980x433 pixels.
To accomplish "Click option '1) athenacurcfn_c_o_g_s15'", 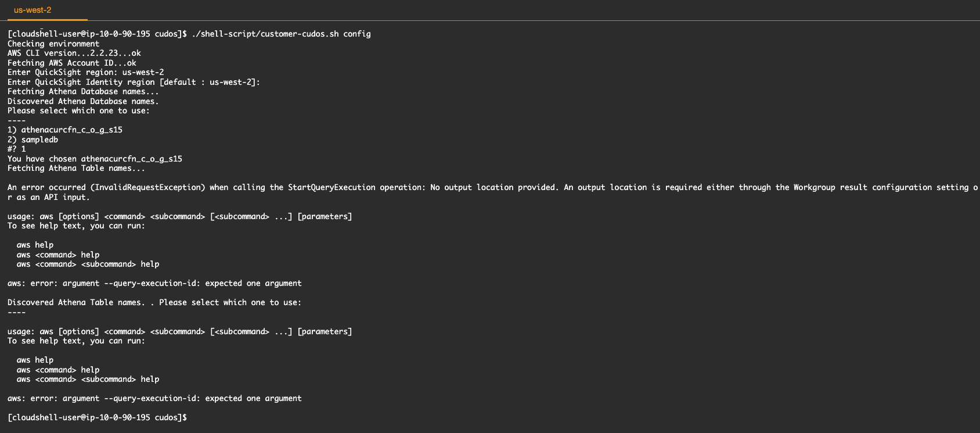I will (x=65, y=130).
